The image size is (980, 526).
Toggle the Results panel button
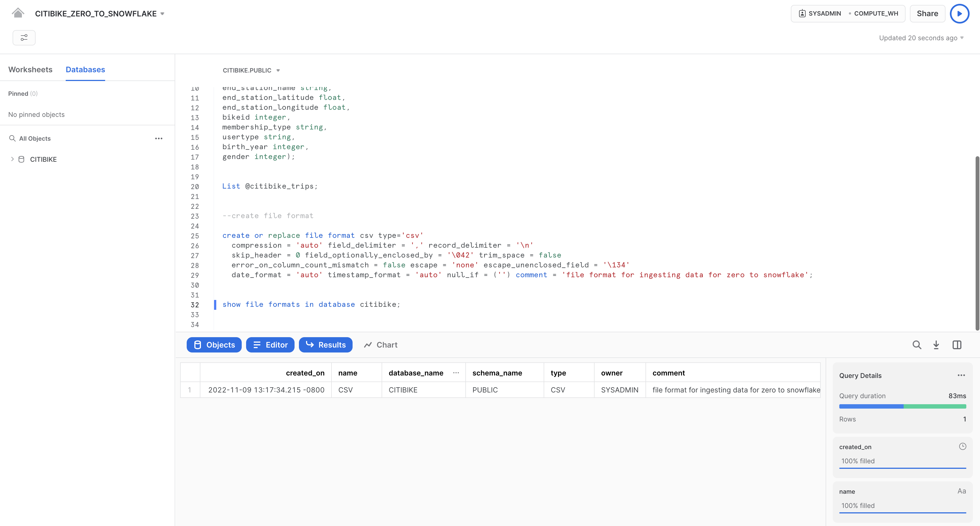326,345
